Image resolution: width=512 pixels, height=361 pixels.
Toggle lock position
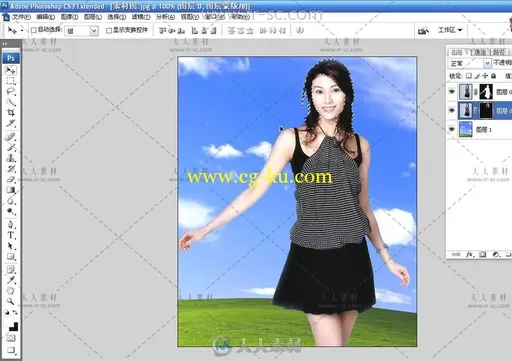coord(485,76)
